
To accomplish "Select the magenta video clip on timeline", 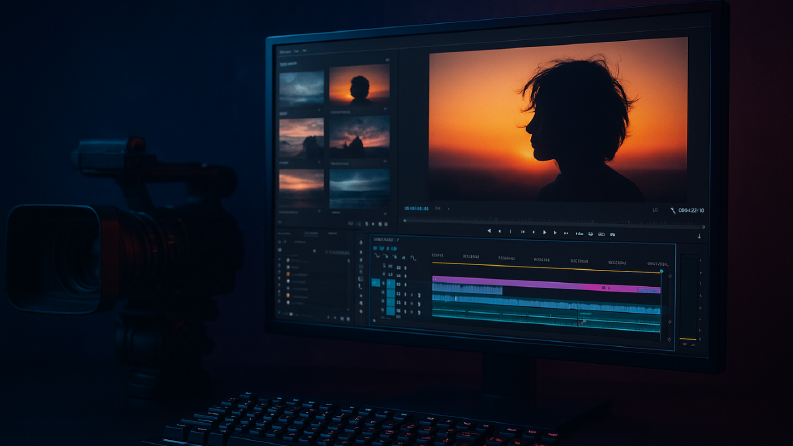I will (x=546, y=285).
